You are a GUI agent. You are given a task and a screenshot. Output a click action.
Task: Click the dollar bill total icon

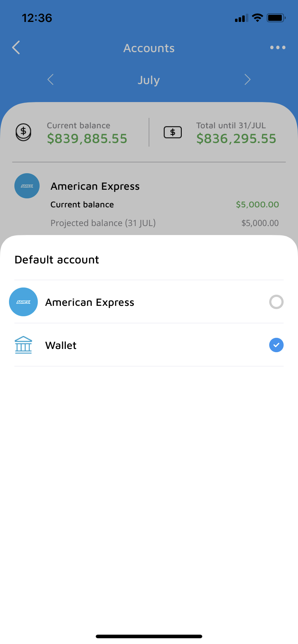coord(173,132)
